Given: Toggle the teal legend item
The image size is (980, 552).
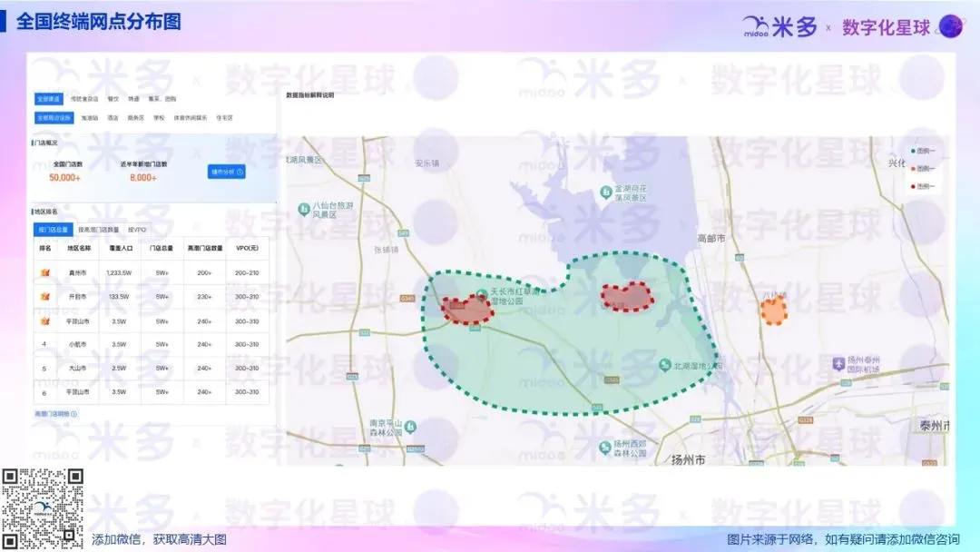Looking at the screenshot, I should 923,151.
